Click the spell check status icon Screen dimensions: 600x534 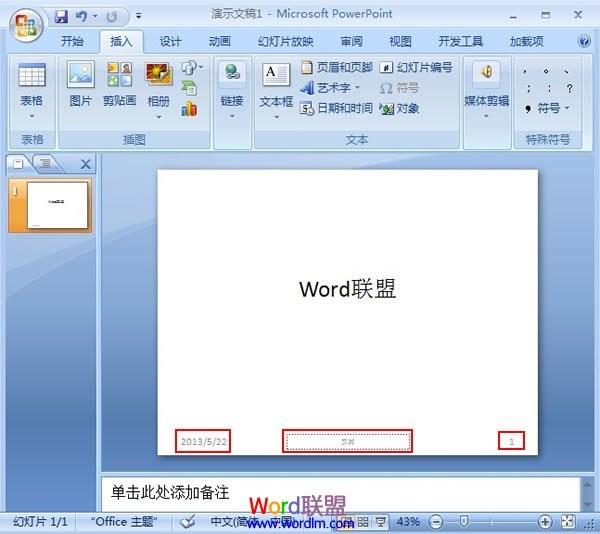pos(187,521)
